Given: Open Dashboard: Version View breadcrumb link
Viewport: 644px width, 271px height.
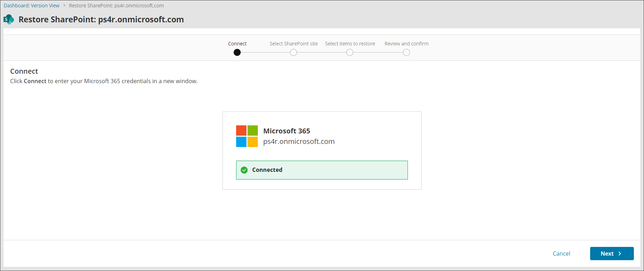Looking at the screenshot, I should coord(31,6).
